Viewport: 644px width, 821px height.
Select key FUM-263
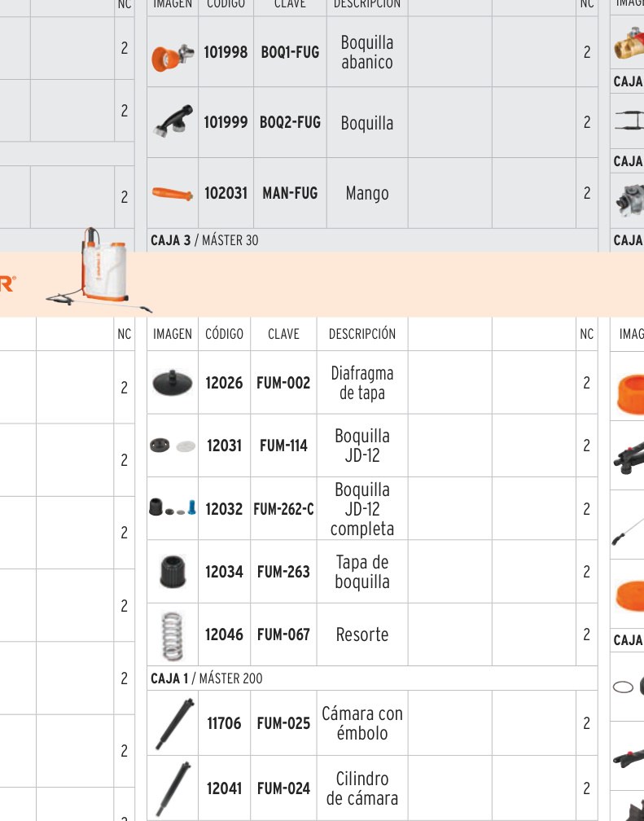click(x=283, y=572)
